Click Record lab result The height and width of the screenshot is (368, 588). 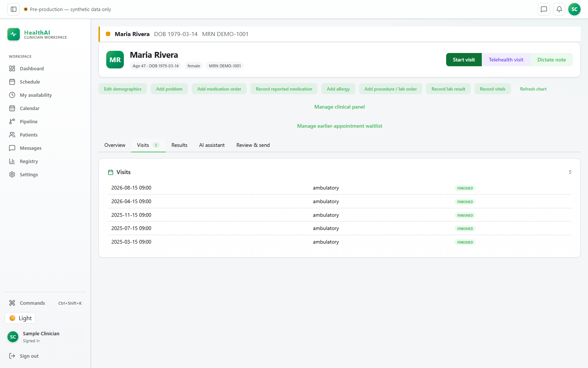(x=448, y=89)
